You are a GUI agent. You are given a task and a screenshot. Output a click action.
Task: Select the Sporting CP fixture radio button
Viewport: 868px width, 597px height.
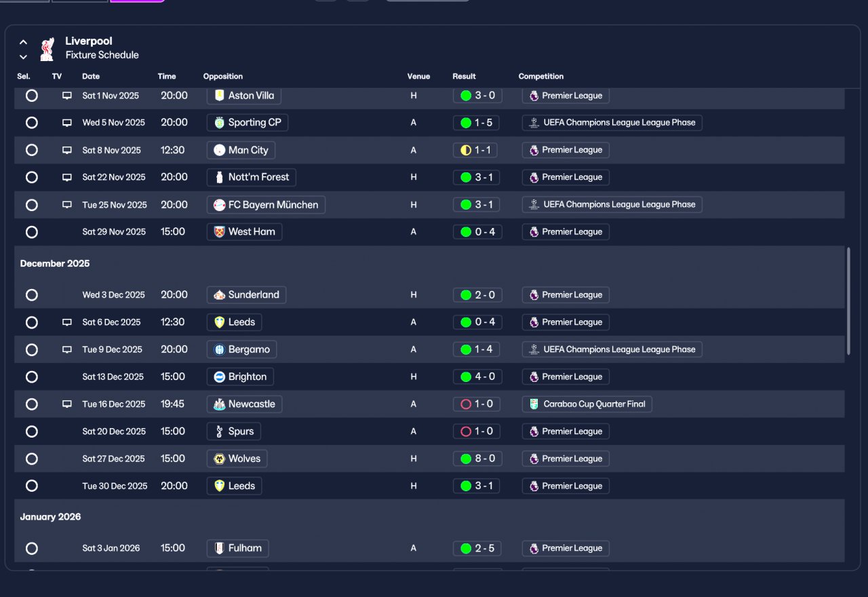coord(32,123)
